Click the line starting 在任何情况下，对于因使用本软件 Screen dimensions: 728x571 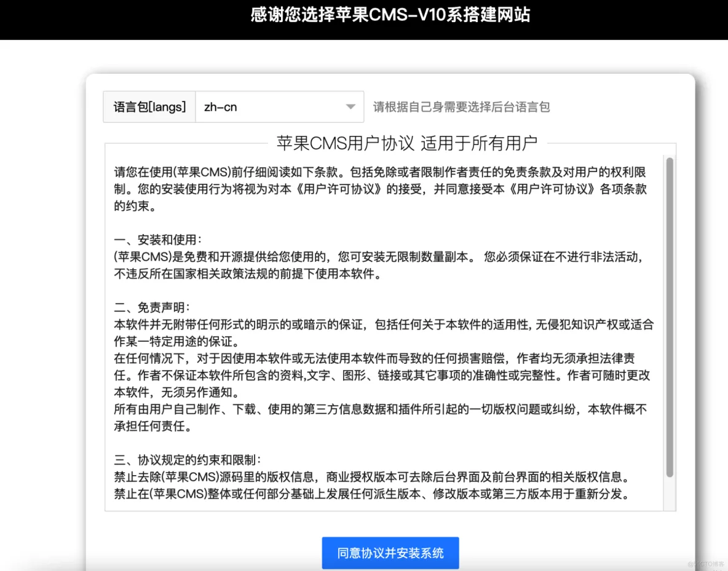coord(374,358)
